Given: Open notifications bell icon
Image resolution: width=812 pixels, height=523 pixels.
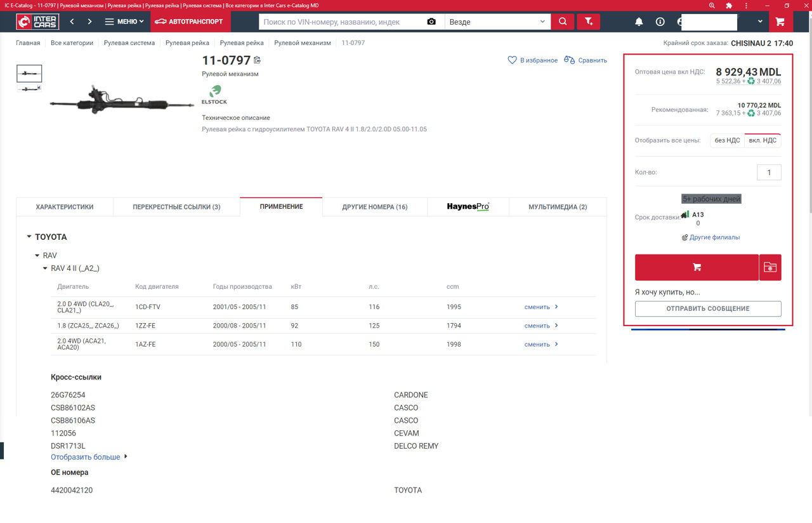Looking at the screenshot, I should pyautogui.click(x=639, y=22).
